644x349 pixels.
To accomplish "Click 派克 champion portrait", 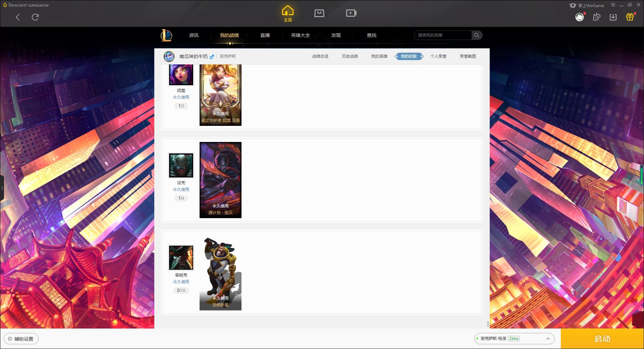I will pyautogui.click(x=181, y=165).
